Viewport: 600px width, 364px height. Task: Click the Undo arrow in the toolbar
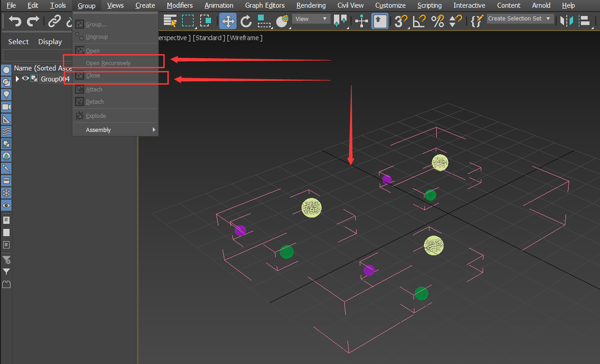(15, 21)
